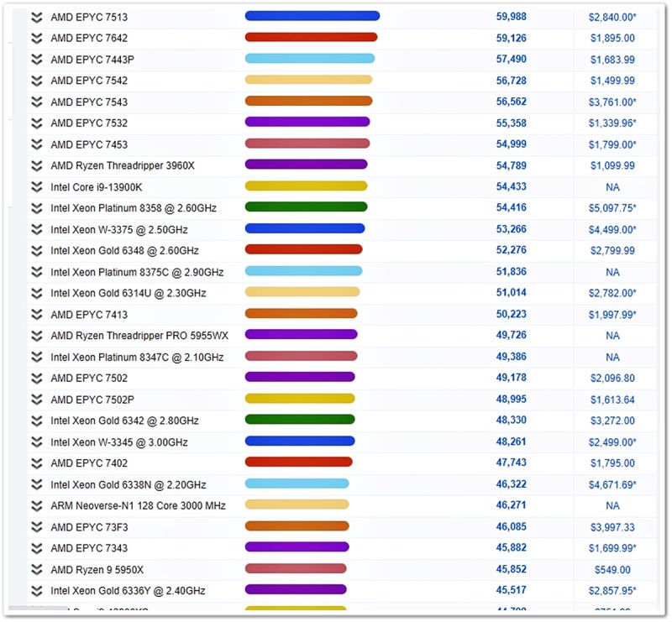Open AMD EPYC 73F3 CPU link
672x622 pixels.
pos(89,527)
